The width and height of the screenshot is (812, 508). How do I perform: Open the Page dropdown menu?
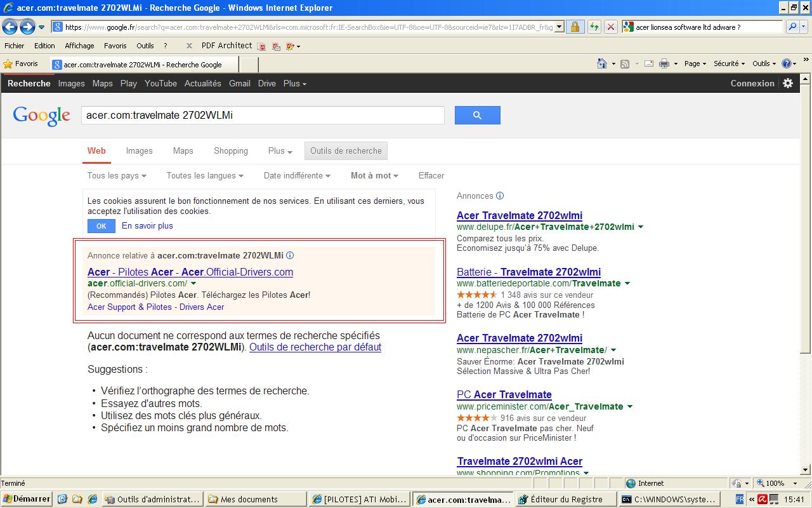tap(695, 63)
